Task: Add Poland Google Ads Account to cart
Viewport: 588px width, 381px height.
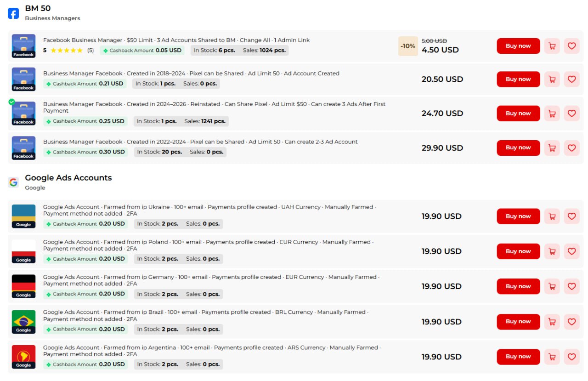Action: 552,251
